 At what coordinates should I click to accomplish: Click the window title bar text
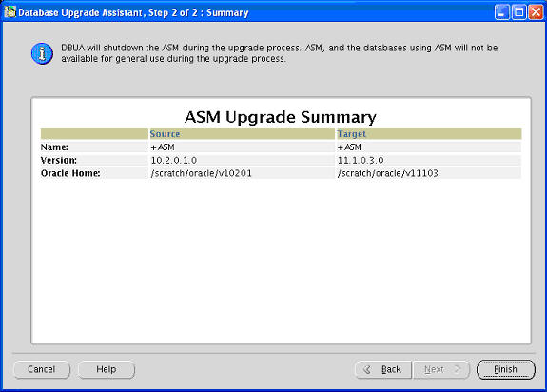click(x=133, y=12)
